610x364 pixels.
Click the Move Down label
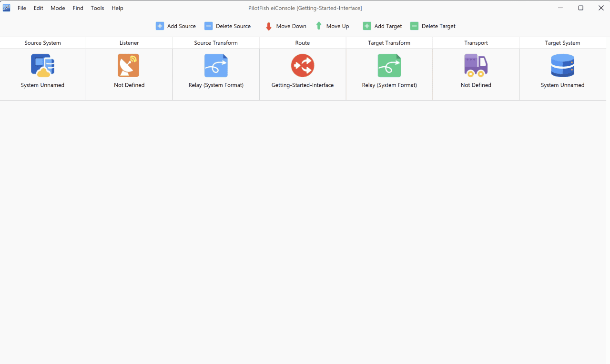pos(291,26)
